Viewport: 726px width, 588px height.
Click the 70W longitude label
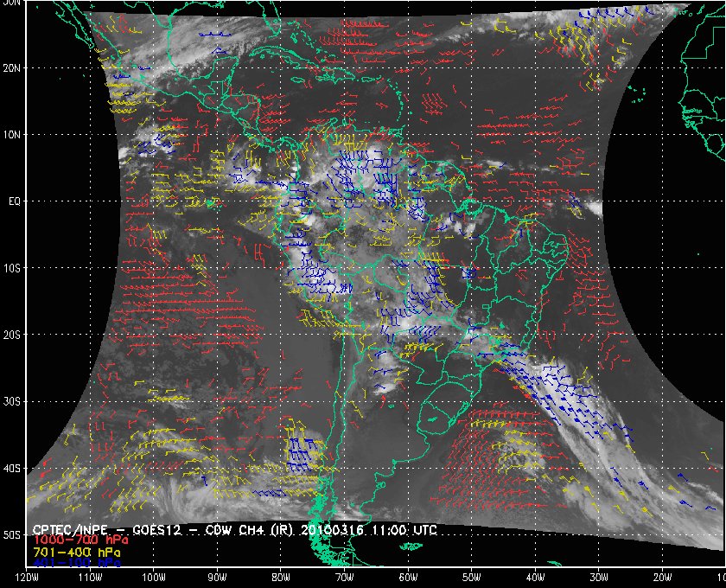pyautogui.click(x=345, y=578)
